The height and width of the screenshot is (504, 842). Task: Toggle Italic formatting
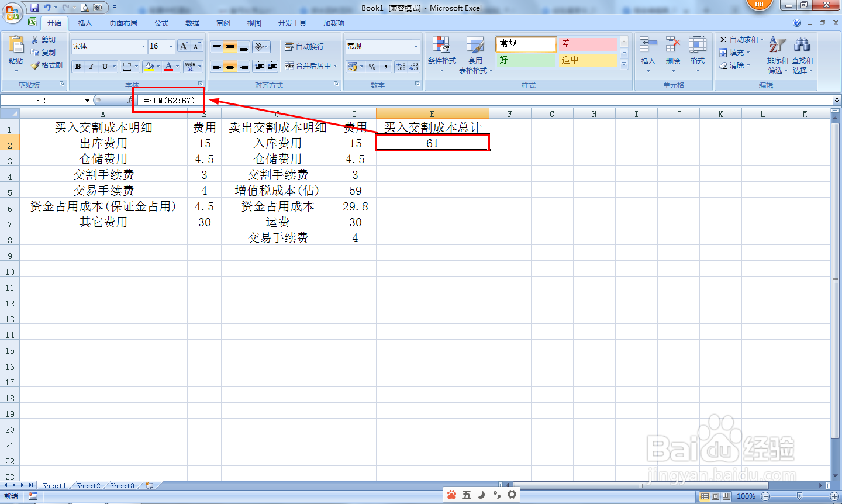(x=91, y=66)
